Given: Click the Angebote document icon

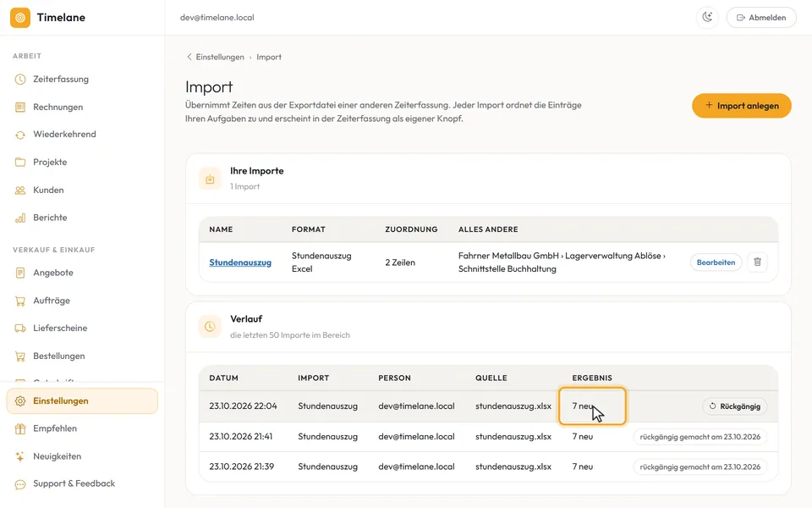Looking at the screenshot, I should pyautogui.click(x=20, y=273).
